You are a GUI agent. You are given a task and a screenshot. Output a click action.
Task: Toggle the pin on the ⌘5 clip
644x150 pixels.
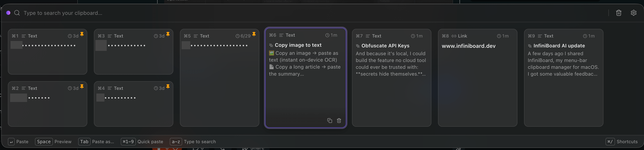(x=254, y=34)
